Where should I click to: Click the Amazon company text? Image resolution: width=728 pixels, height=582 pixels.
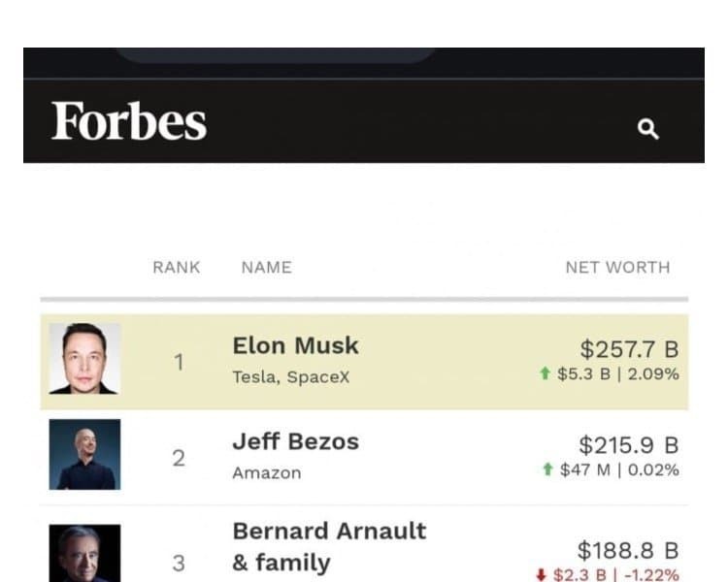(266, 473)
